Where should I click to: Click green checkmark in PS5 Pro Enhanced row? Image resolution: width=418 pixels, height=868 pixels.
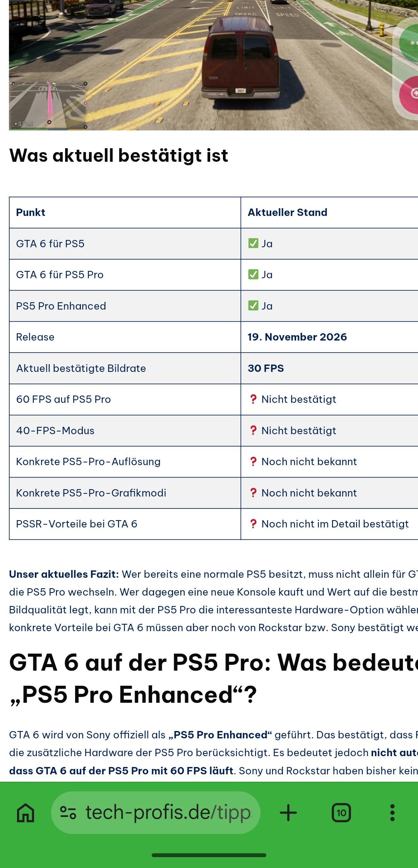click(x=253, y=306)
